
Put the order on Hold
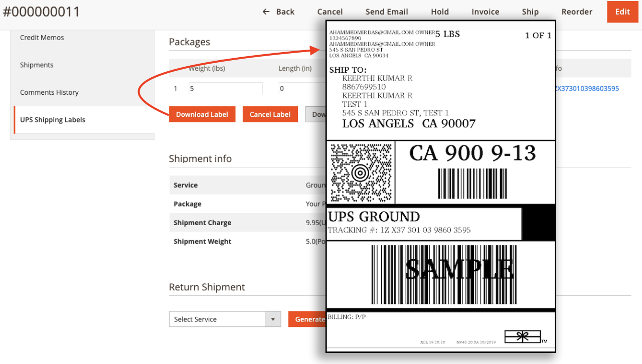(x=440, y=12)
